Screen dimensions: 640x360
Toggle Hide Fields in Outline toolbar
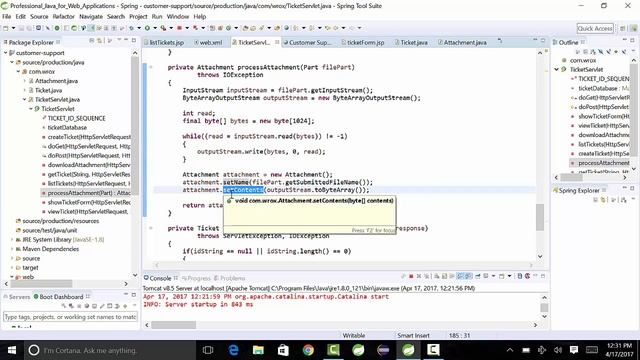tap(600, 52)
